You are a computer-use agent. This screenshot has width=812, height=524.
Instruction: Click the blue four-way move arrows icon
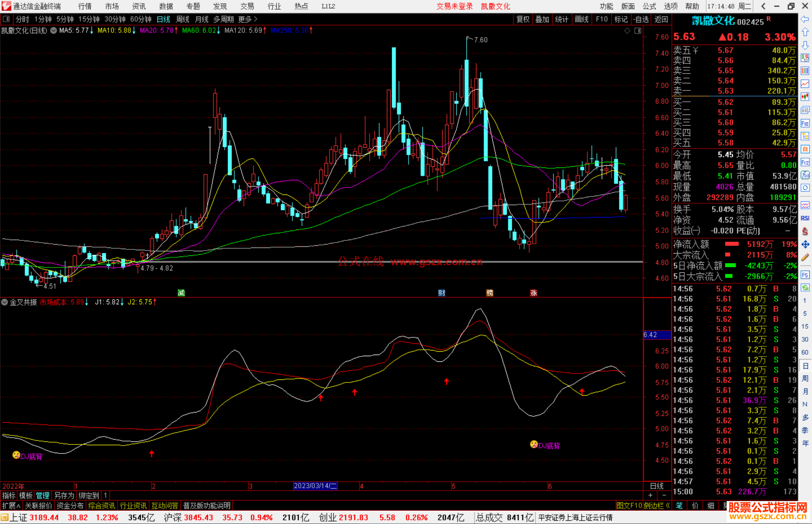[805, 245]
